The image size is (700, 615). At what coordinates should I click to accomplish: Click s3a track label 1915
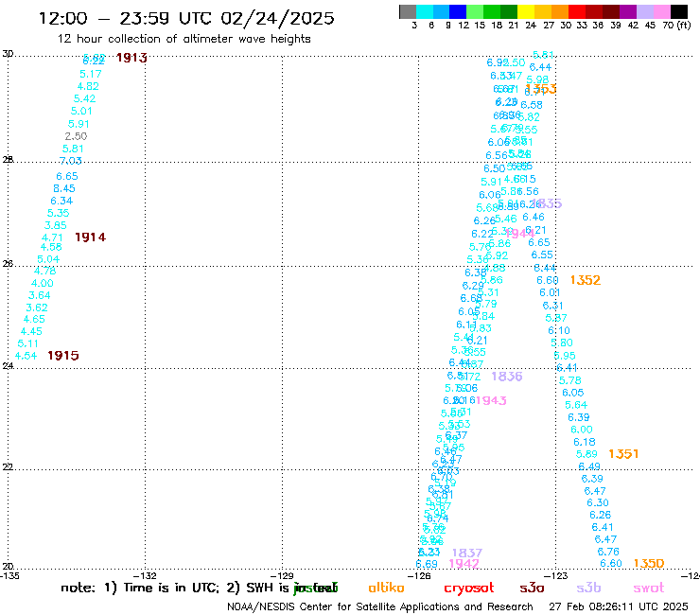[x=63, y=356]
